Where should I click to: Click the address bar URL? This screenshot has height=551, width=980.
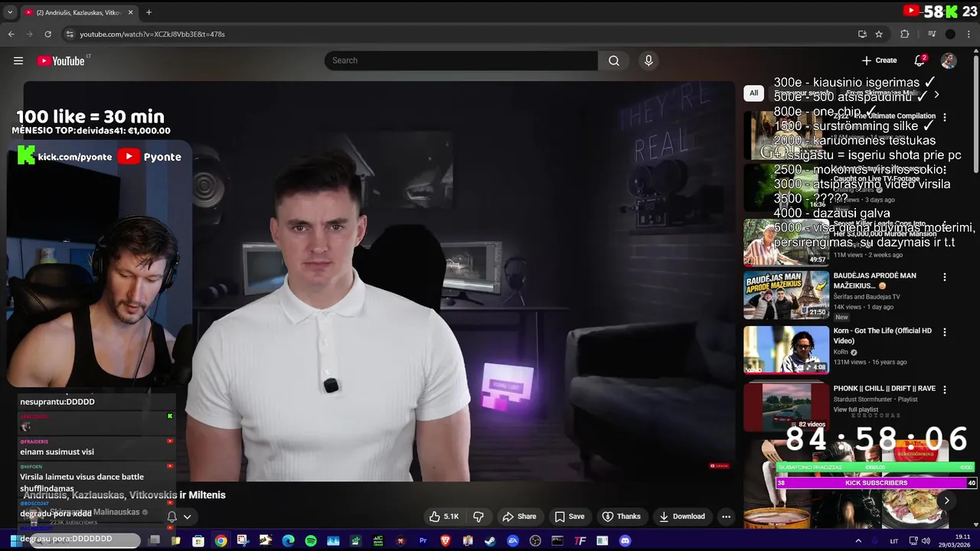click(x=152, y=34)
